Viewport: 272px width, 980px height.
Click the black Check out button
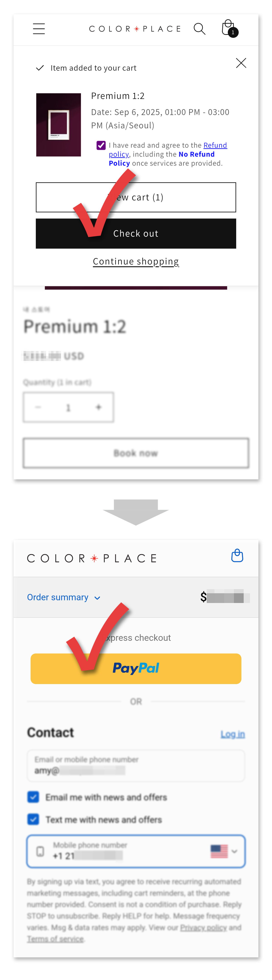coord(136,234)
